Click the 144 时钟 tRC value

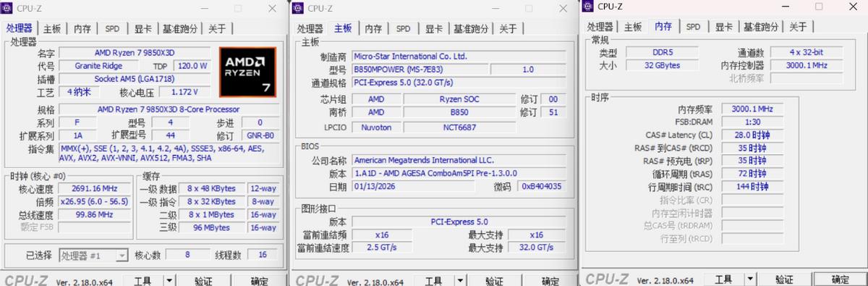point(752,187)
